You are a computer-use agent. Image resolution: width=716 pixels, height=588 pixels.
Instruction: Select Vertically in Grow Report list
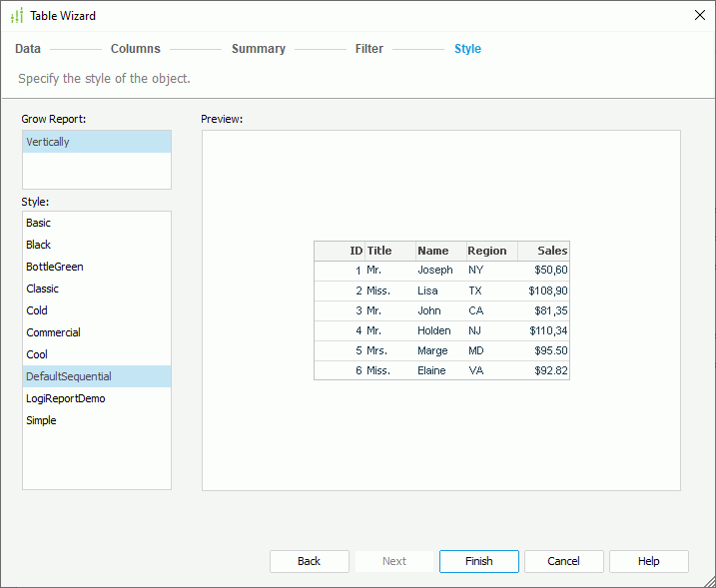tap(97, 142)
